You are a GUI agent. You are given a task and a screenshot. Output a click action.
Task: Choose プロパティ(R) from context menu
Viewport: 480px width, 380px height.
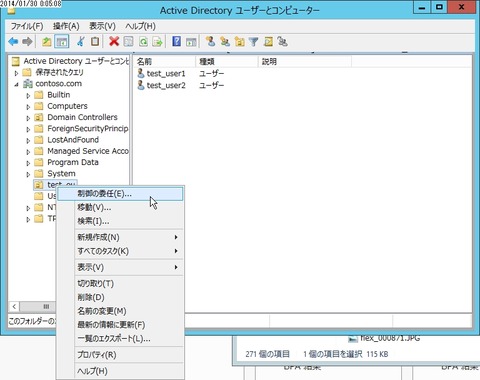click(120, 355)
